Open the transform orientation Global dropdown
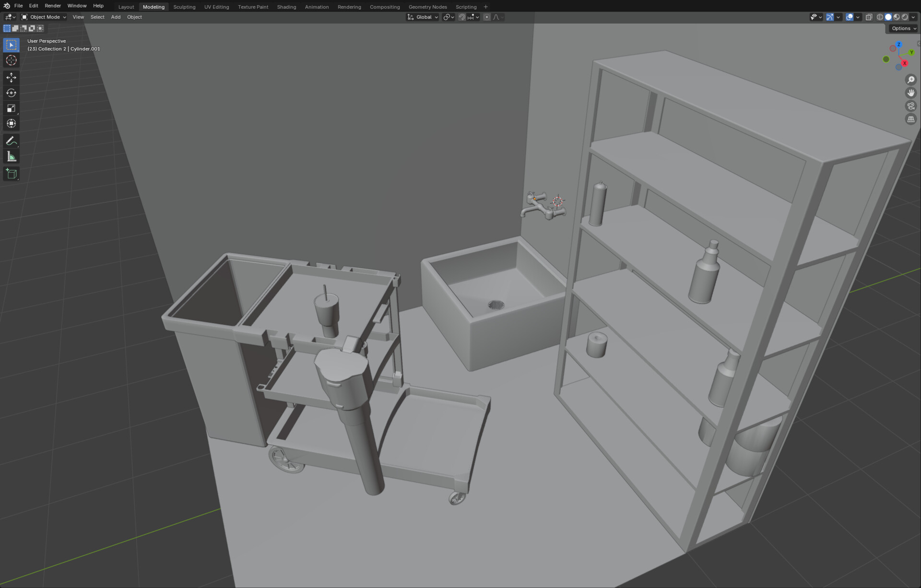Image resolution: width=921 pixels, height=588 pixels. click(x=422, y=17)
